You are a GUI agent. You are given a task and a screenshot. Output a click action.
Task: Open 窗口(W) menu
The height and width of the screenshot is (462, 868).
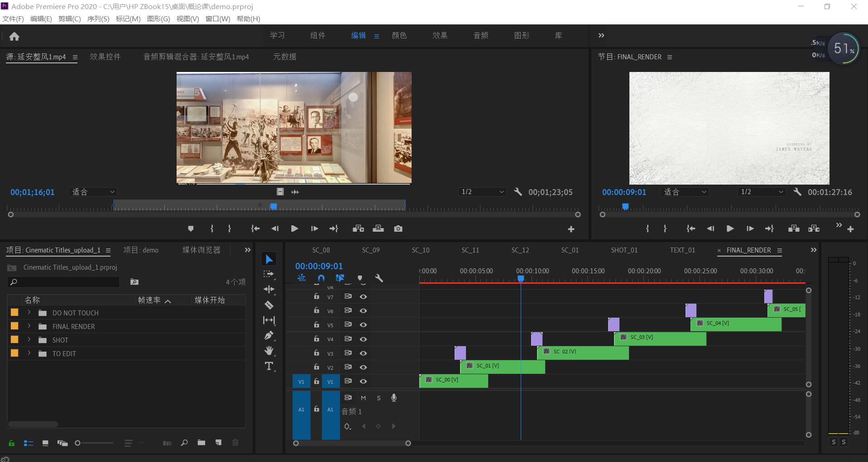pyautogui.click(x=218, y=19)
